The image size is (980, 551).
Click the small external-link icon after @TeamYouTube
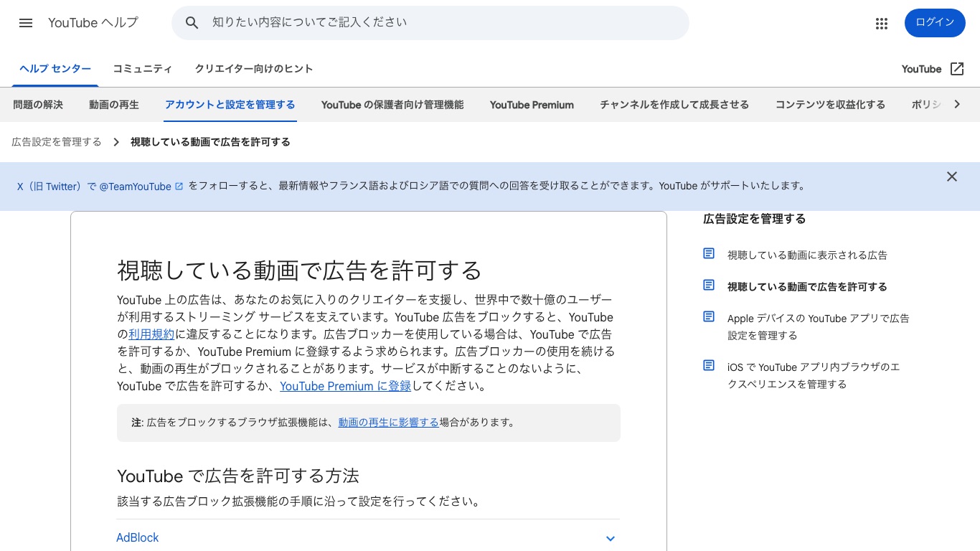tap(179, 187)
